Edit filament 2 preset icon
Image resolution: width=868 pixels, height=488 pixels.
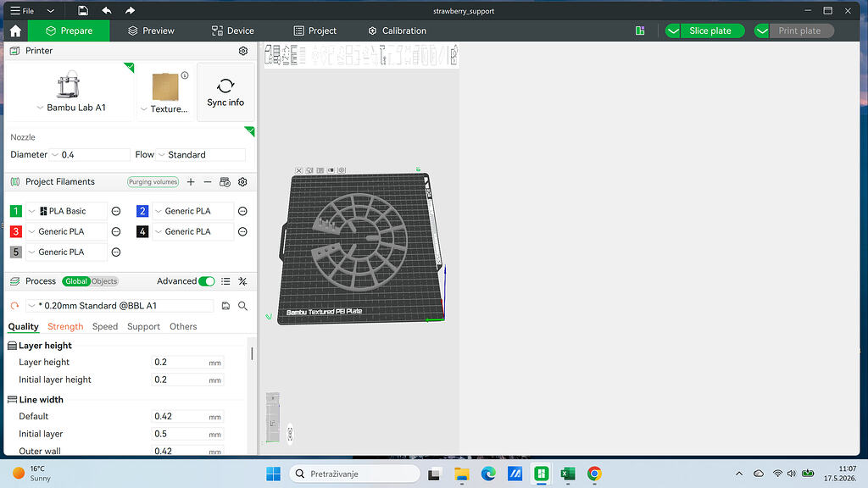242,211
